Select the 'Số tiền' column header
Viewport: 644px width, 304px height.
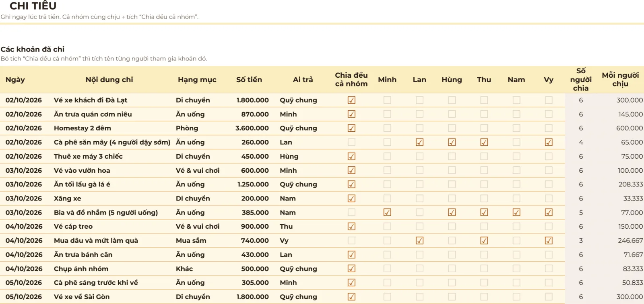(x=249, y=80)
